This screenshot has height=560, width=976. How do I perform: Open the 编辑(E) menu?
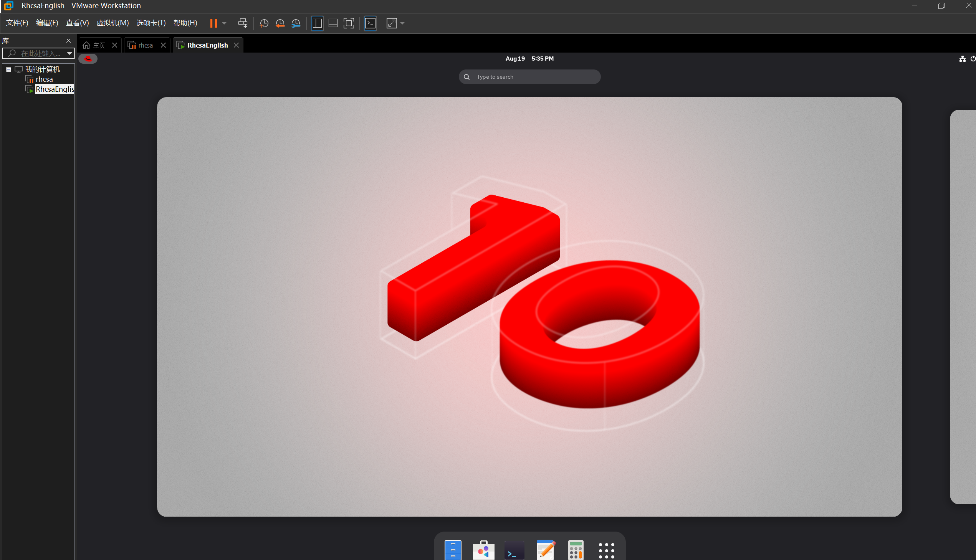47,23
